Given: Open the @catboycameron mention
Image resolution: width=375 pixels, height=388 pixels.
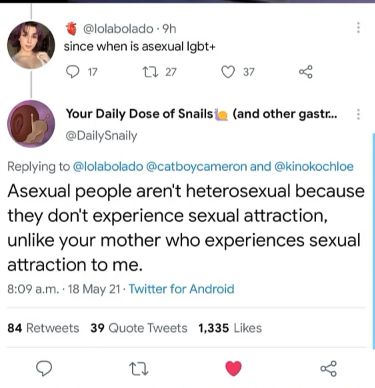Looking at the screenshot, I should coord(196,166).
